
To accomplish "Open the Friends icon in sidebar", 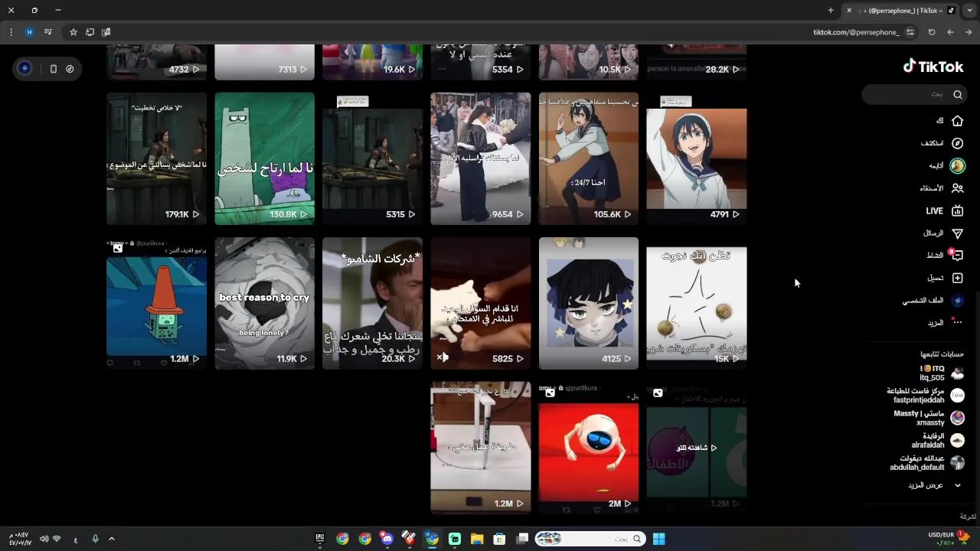I will [x=957, y=188].
